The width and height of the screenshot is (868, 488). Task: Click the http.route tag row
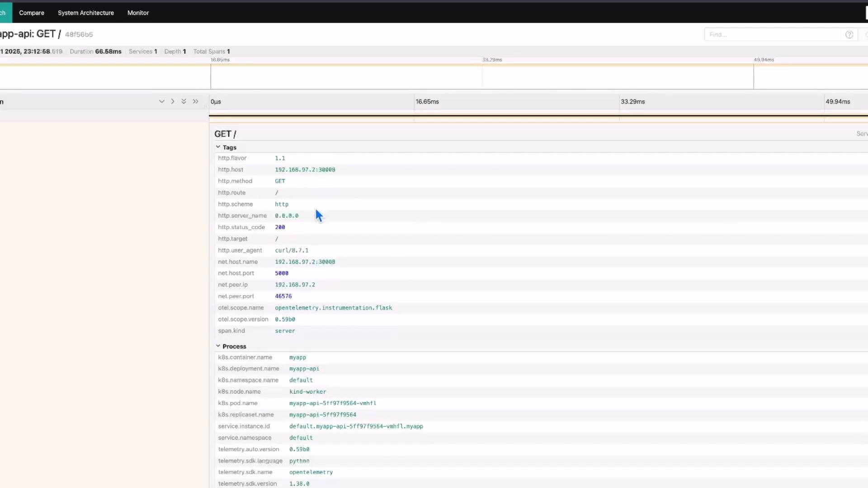[x=541, y=192]
